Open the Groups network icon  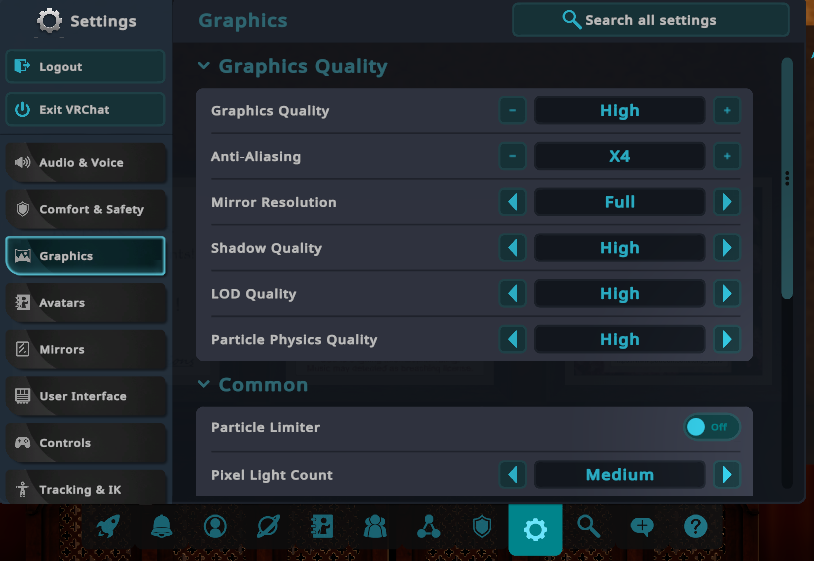pos(429,527)
